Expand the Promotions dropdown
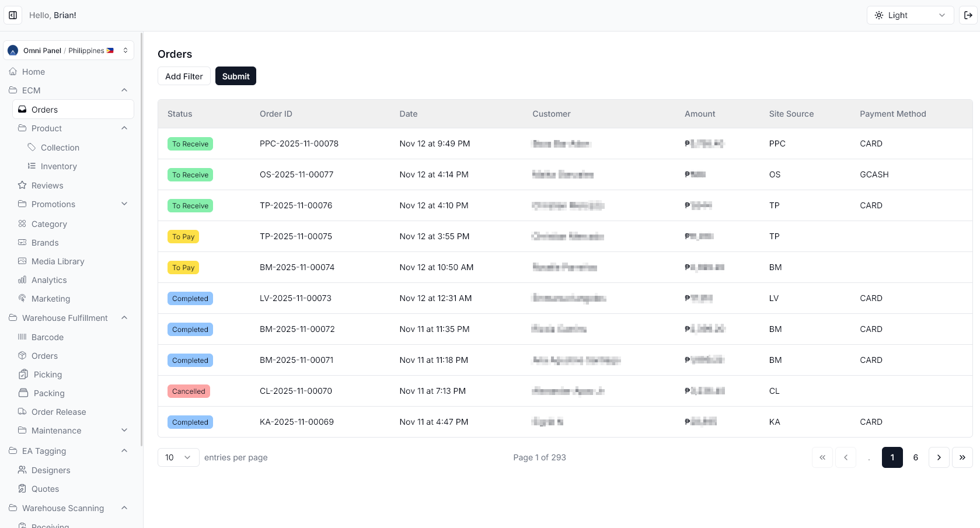Screen dimensions: 980x528 [124, 204]
